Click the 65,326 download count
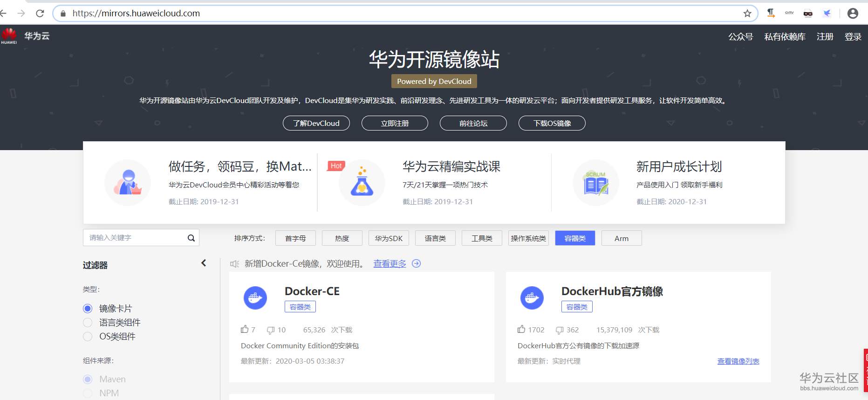This screenshot has width=868, height=400. click(314, 330)
